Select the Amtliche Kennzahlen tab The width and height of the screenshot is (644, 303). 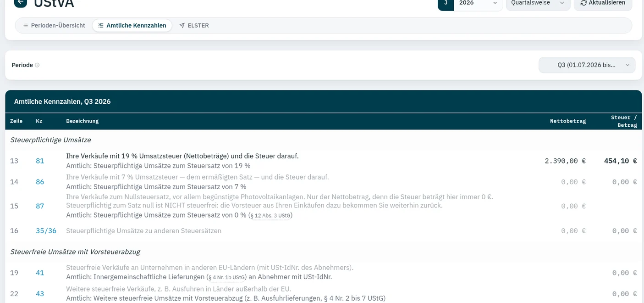coord(132,26)
